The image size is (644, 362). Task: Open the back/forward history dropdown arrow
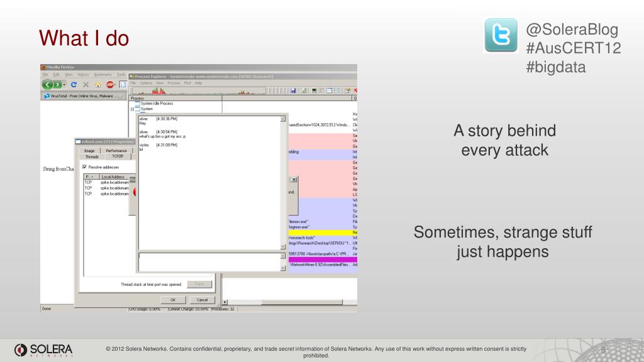click(x=65, y=85)
